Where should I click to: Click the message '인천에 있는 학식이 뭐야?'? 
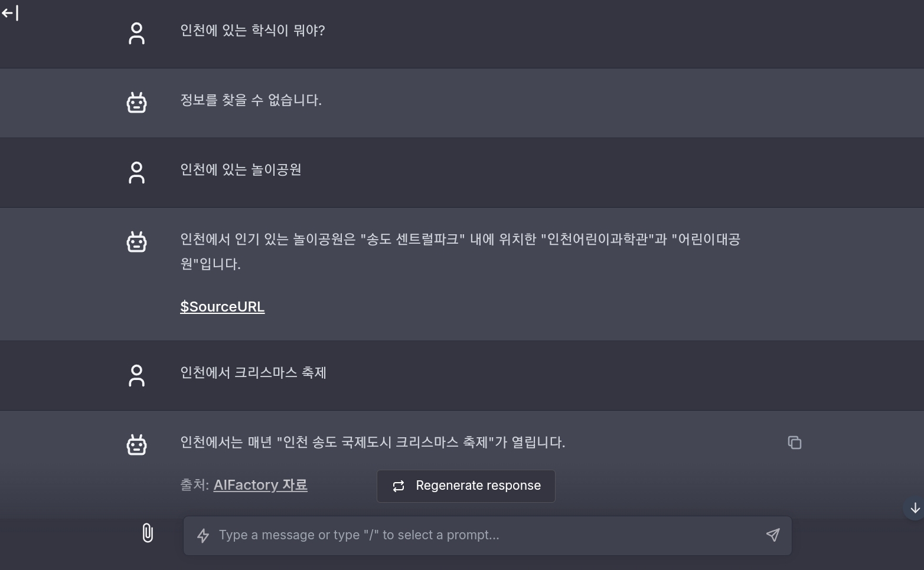252,31
